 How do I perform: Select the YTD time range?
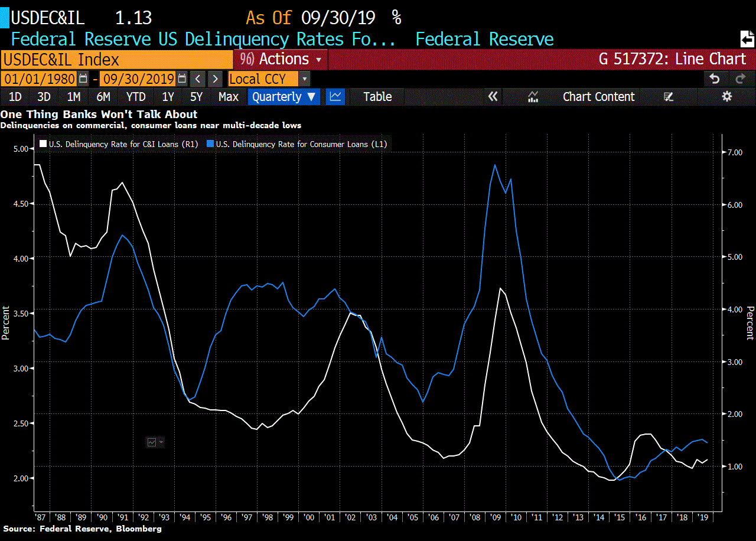pos(136,97)
